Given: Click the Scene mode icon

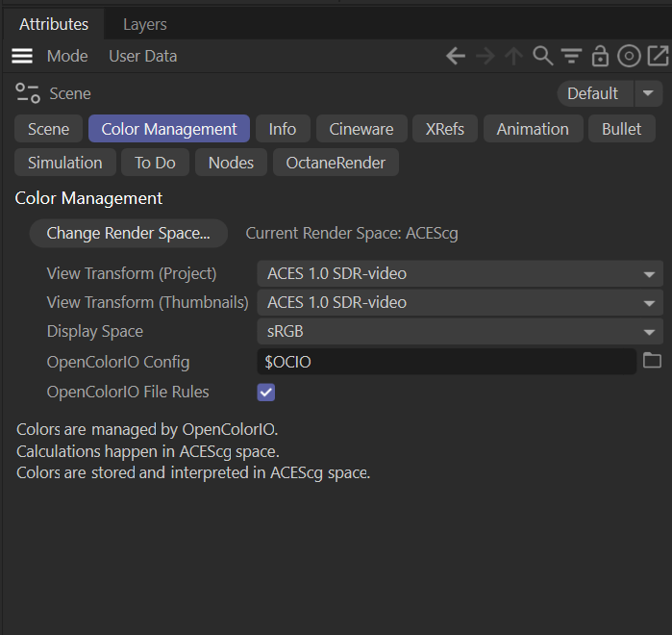Looking at the screenshot, I should tap(27, 93).
